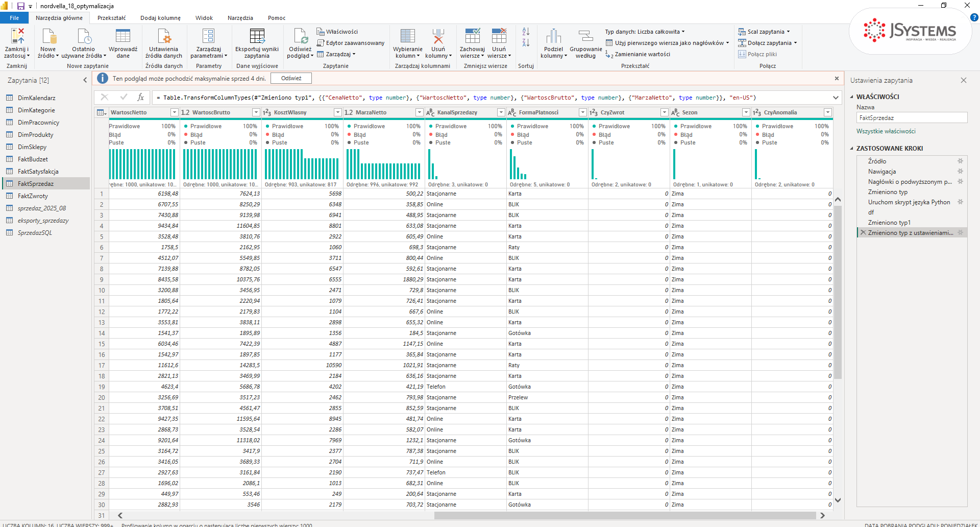
Task: Click Usuń kolumny icon
Action: tap(438, 36)
